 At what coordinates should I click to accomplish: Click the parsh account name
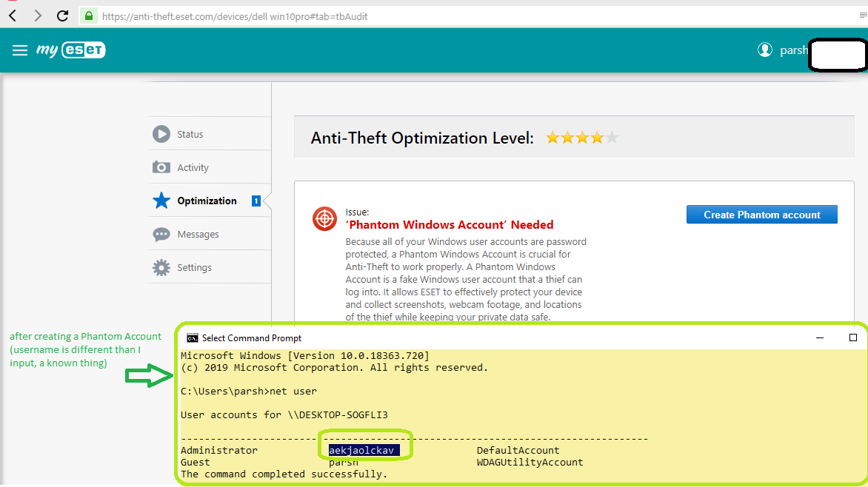794,50
